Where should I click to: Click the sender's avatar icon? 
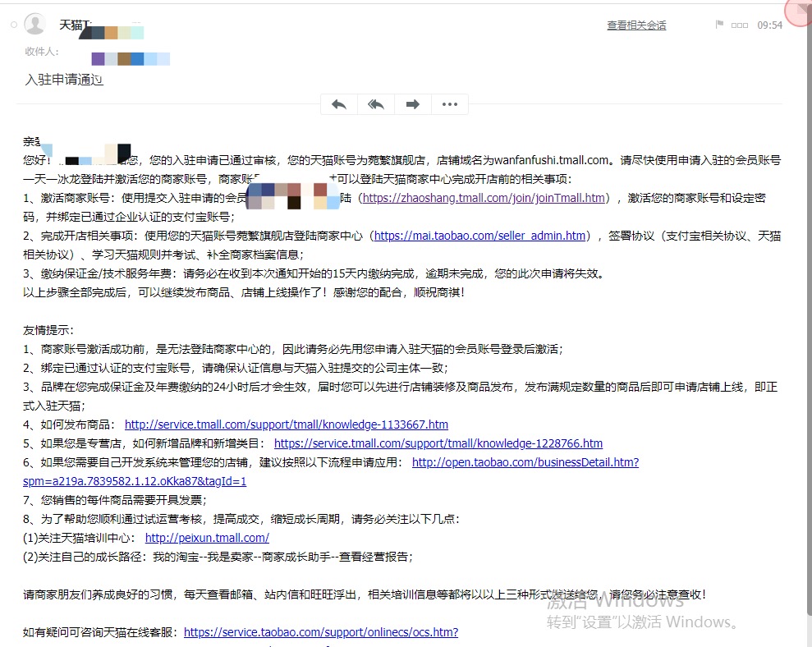point(34,24)
